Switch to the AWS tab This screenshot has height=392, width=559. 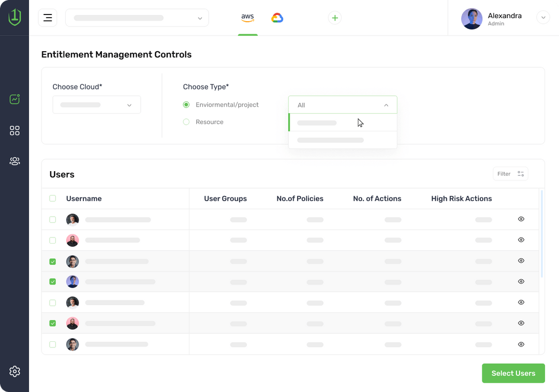(x=248, y=18)
